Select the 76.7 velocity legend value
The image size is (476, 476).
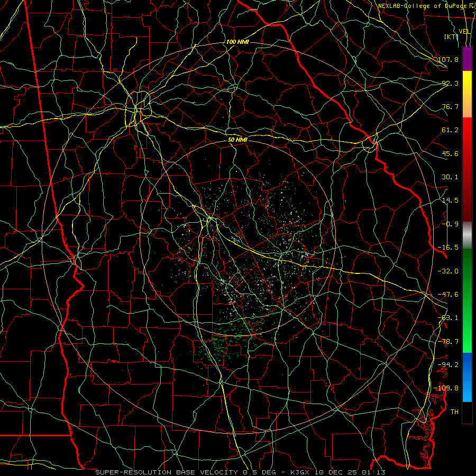[x=450, y=106]
